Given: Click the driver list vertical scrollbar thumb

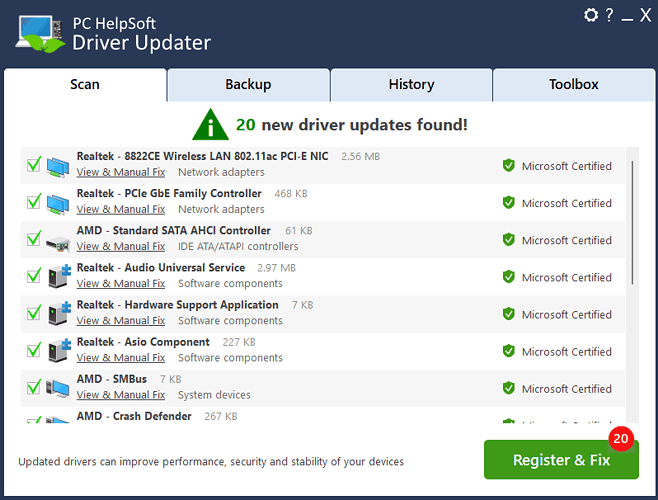Looking at the screenshot, I should 632,223.
